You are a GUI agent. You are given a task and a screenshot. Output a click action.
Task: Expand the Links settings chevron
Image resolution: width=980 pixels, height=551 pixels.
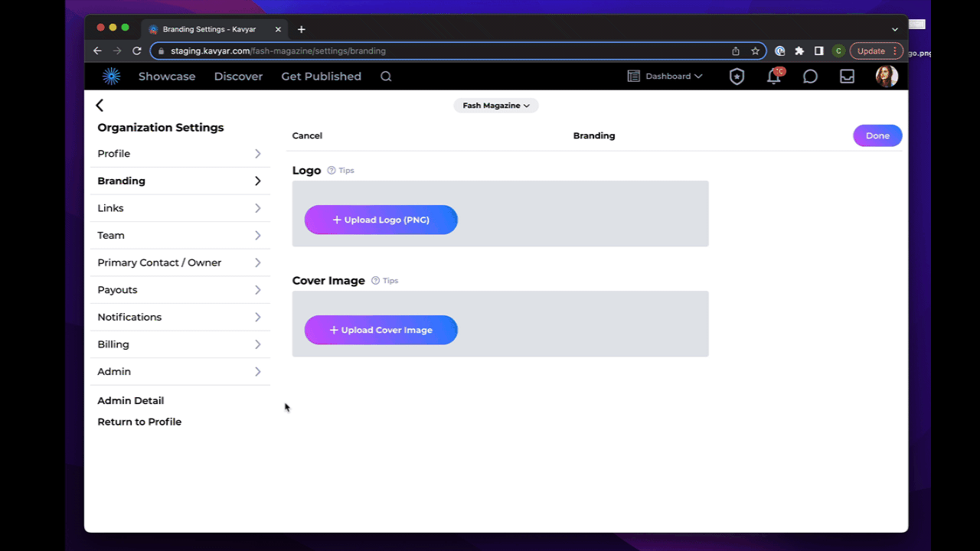coord(258,208)
